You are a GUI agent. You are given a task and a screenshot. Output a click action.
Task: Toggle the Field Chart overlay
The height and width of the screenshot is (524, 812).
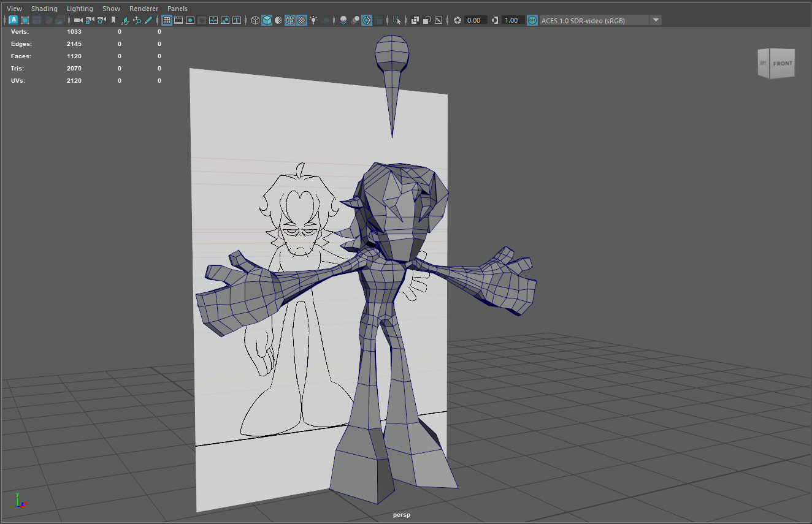point(213,20)
